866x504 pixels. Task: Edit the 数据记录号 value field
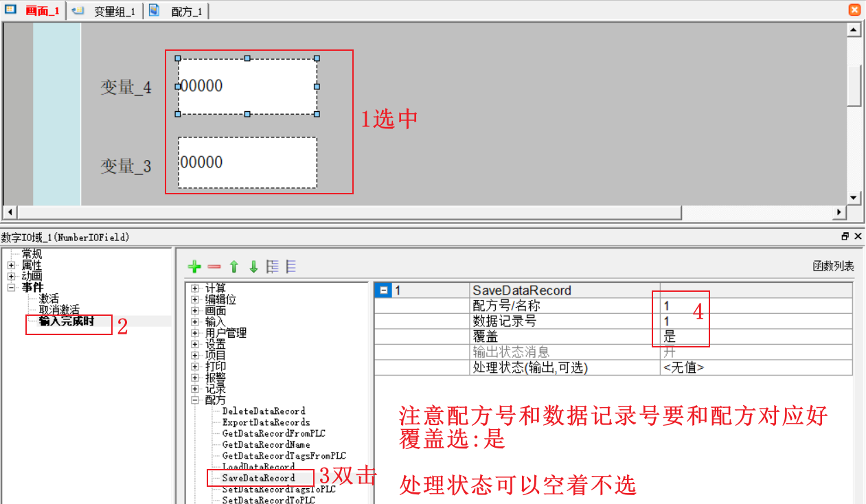pyautogui.click(x=756, y=321)
